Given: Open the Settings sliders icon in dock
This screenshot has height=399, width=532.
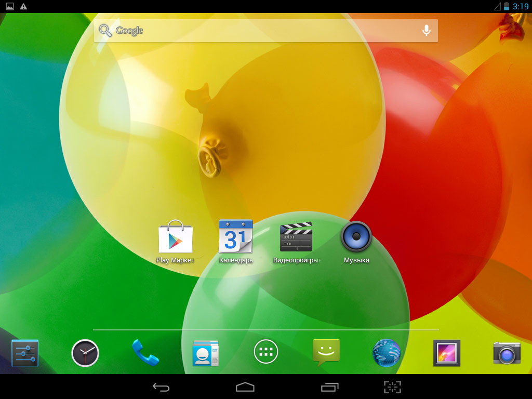Looking at the screenshot, I should (25, 353).
